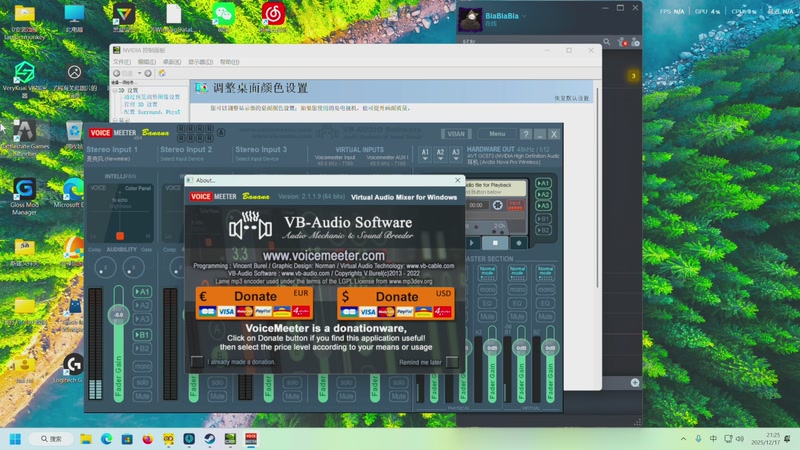The height and width of the screenshot is (450, 800).
Task: Click the master section bus fader knob second from the right
Action: click(521, 348)
